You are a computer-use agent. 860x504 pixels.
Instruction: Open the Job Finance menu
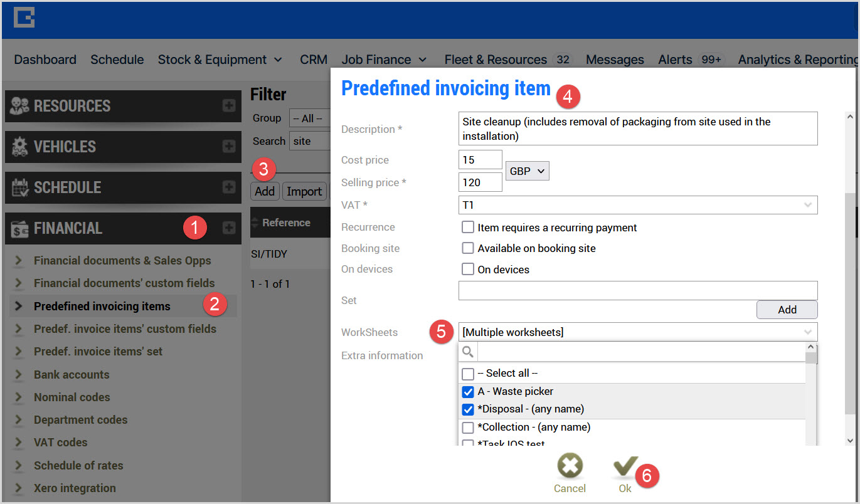(384, 60)
